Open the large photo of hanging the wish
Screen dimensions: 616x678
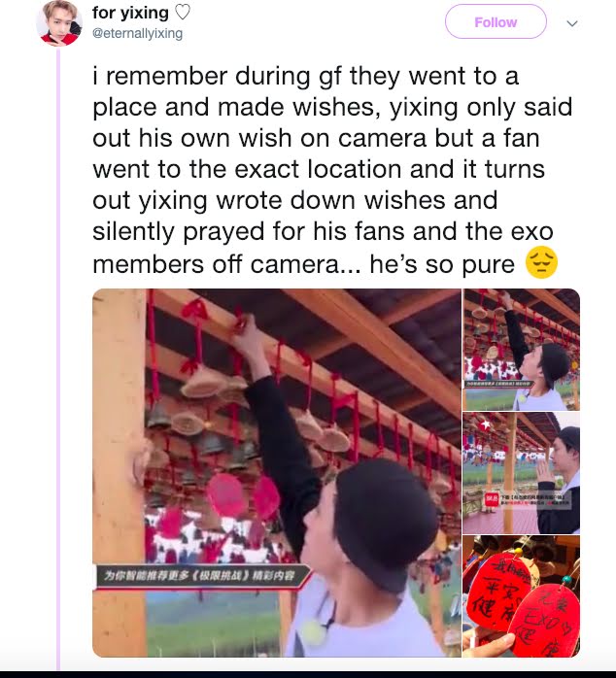[277, 473]
